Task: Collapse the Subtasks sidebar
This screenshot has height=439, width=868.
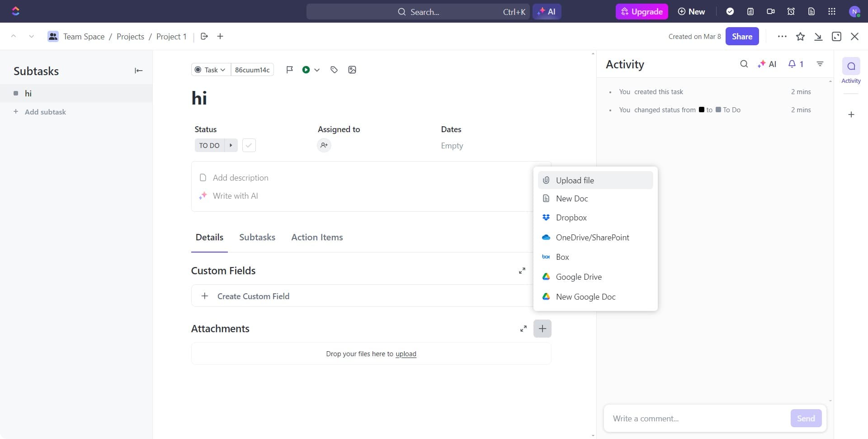Action: pos(138,71)
